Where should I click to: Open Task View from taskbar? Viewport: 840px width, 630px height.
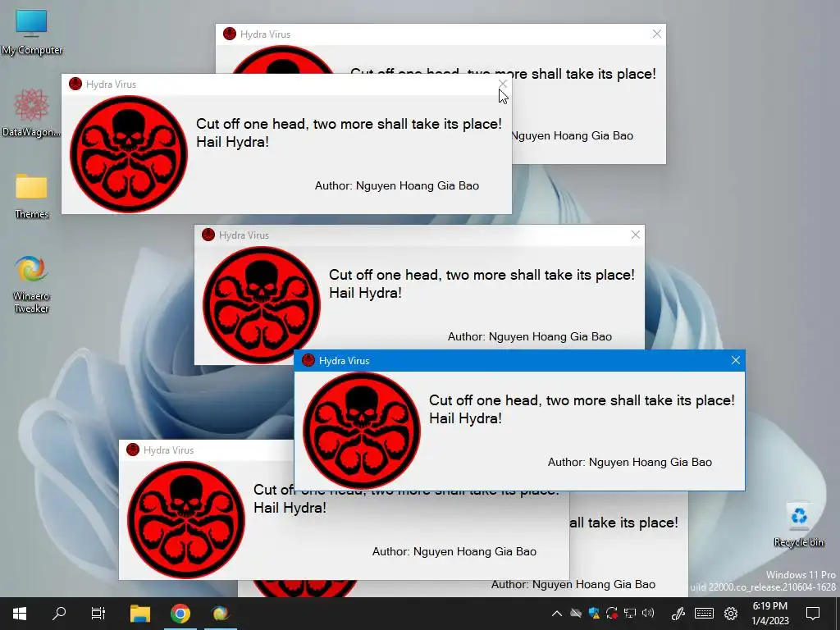pos(98,614)
